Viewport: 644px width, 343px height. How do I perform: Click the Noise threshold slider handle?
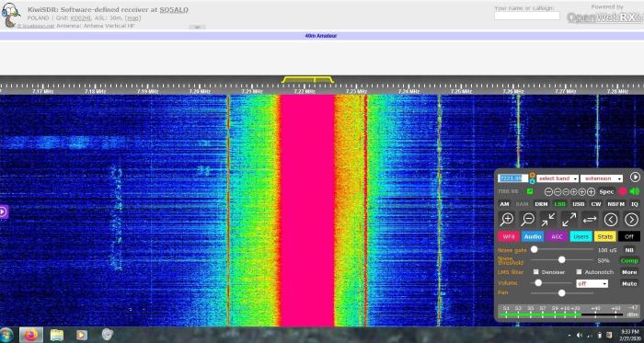click(x=561, y=259)
